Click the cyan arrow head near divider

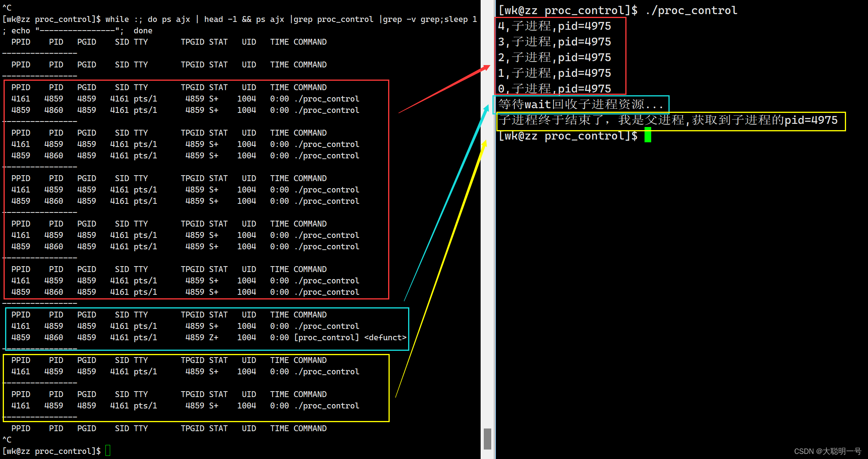point(486,109)
